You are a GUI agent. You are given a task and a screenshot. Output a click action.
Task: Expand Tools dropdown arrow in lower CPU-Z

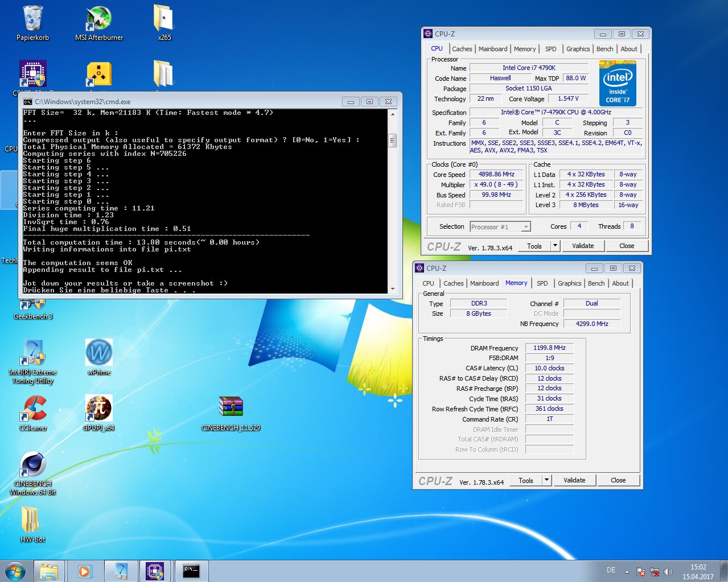coord(547,480)
